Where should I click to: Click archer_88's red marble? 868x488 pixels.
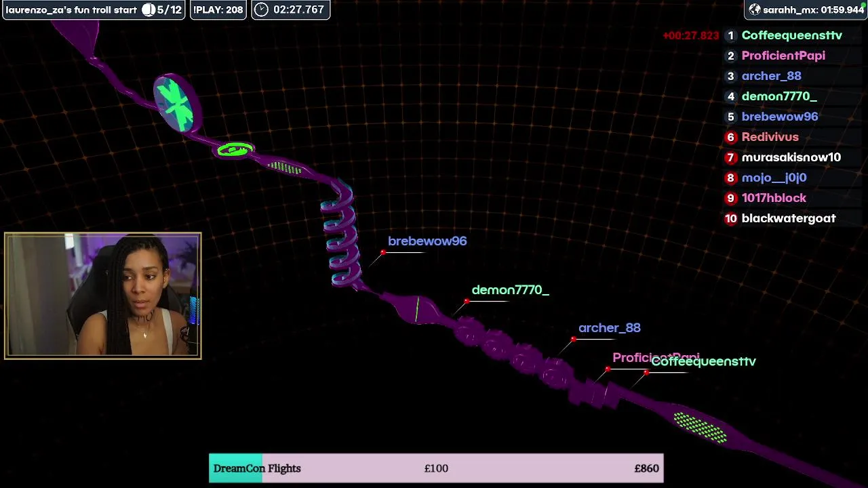(574, 339)
